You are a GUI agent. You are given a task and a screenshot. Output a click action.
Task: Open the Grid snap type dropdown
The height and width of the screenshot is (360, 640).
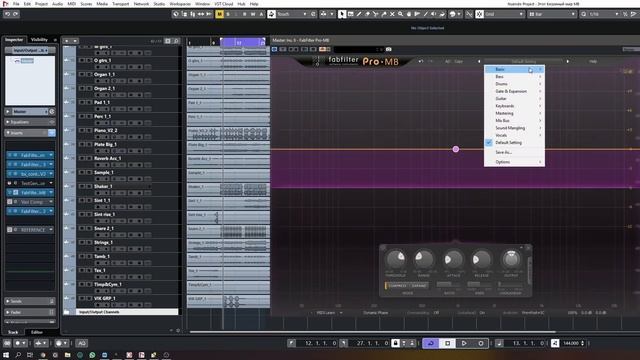pos(504,14)
